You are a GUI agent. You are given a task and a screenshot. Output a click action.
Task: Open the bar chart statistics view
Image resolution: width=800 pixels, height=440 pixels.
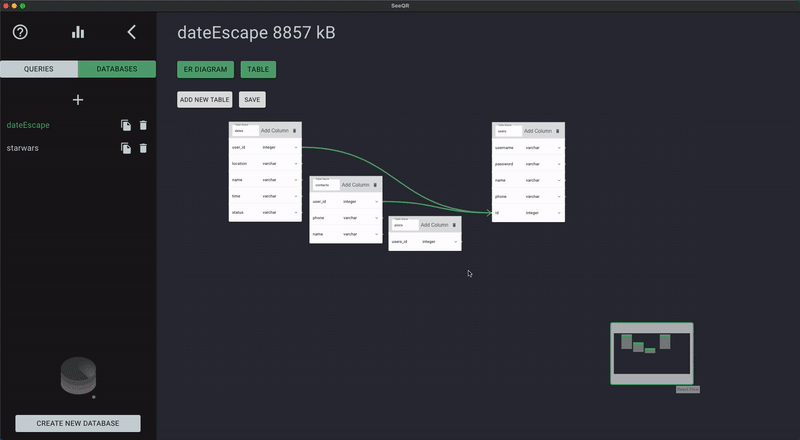78,32
